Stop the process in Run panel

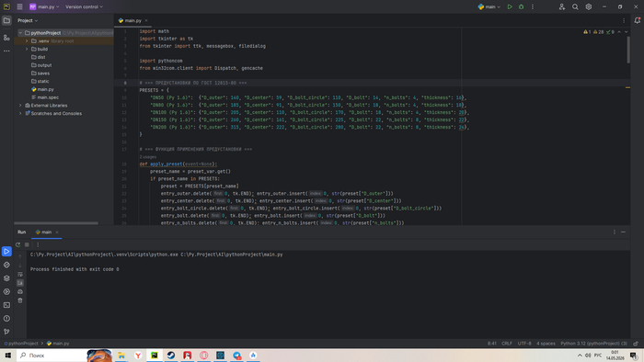27,244
